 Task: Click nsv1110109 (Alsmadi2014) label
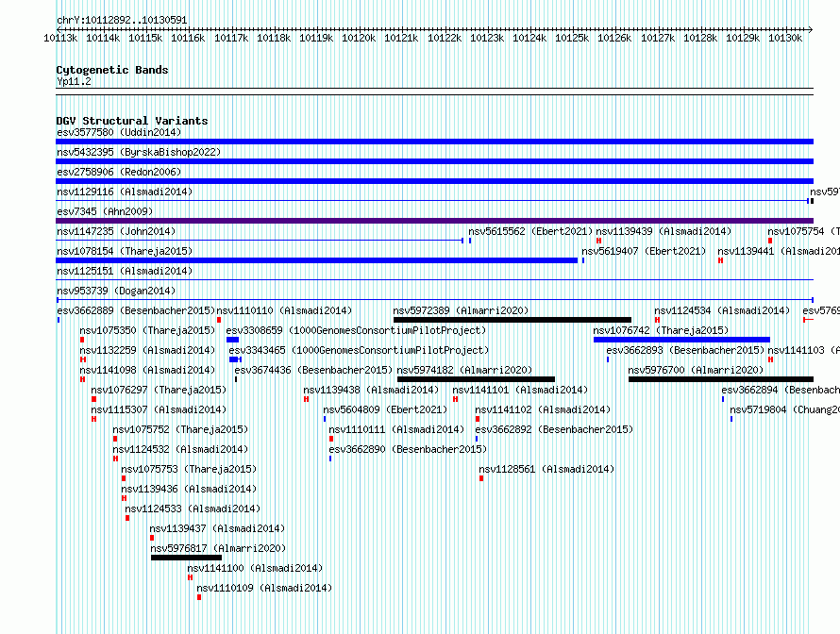point(264,588)
